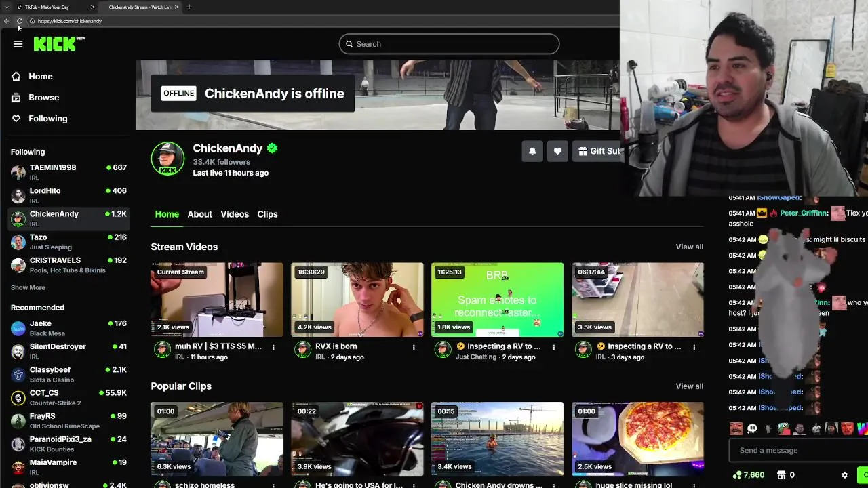Open CRISTRAVELS channel in Following list

pyautogui.click(x=68, y=265)
